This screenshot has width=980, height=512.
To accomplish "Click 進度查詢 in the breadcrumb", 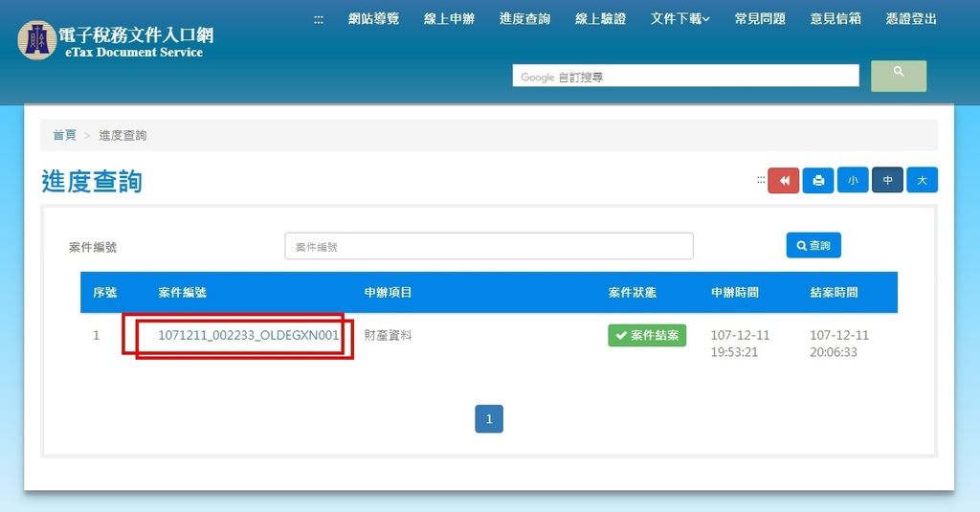I will (122, 135).
